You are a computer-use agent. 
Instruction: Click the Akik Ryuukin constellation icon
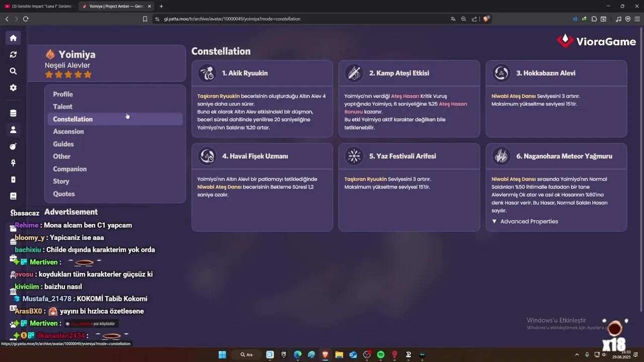(x=207, y=73)
